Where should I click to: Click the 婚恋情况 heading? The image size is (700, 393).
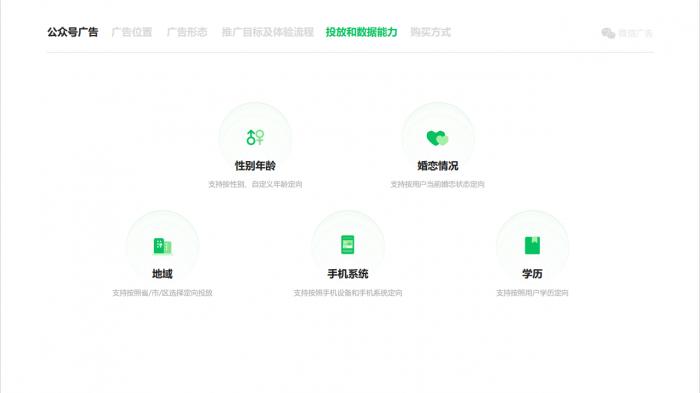[438, 166]
